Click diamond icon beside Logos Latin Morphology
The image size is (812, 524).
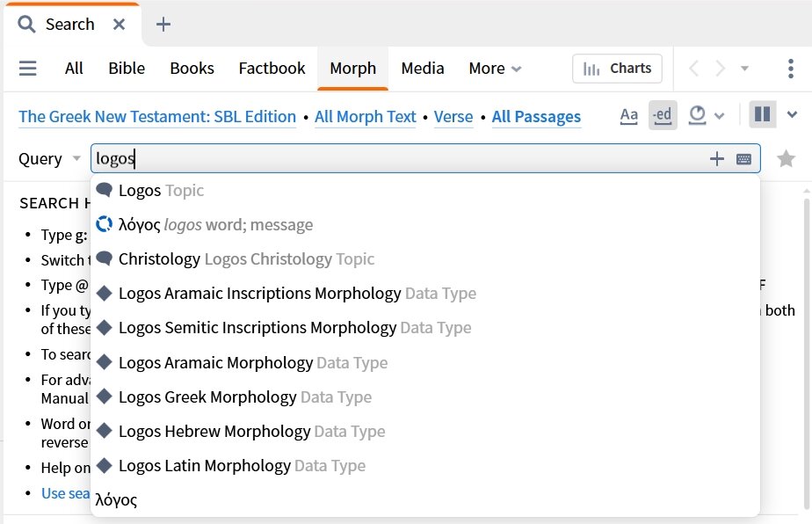[x=104, y=465]
